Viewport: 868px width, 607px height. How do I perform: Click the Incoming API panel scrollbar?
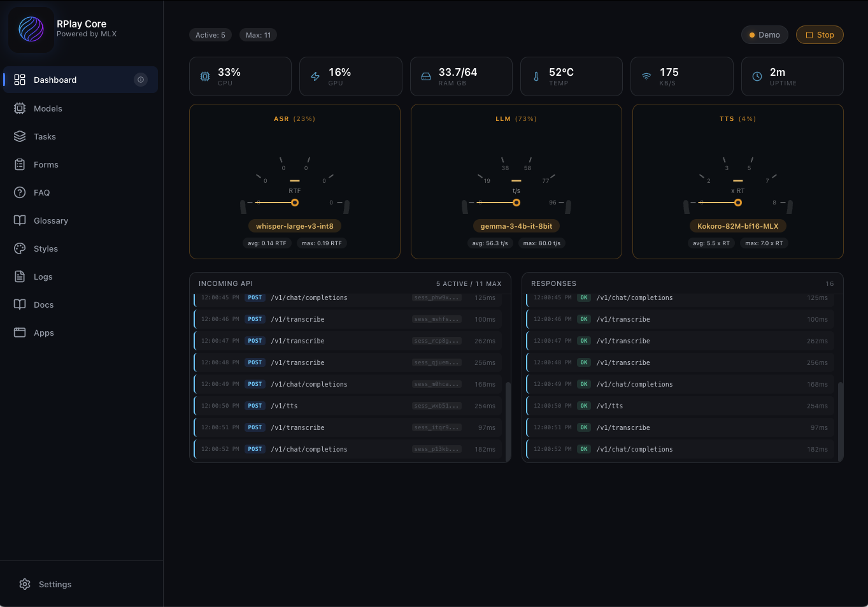tap(508, 420)
